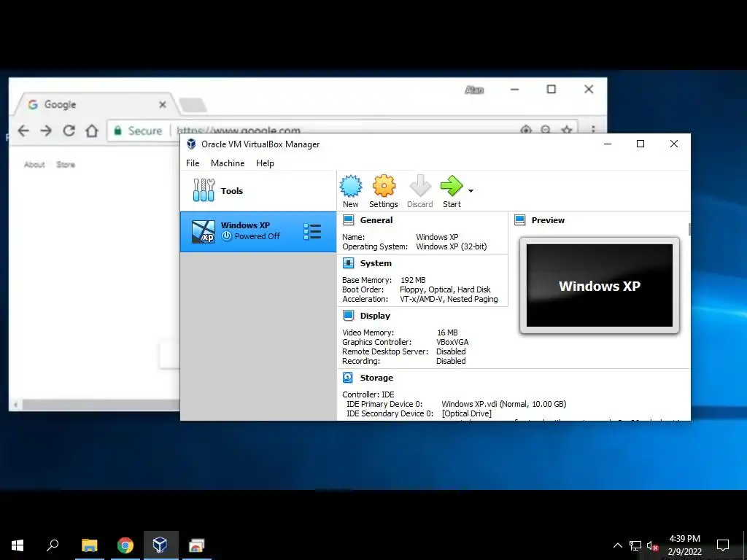Image resolution: width=747 pixels, height=560 pixels.
Task: Open the Windows Start menu
Action: [x=18, y=545]
